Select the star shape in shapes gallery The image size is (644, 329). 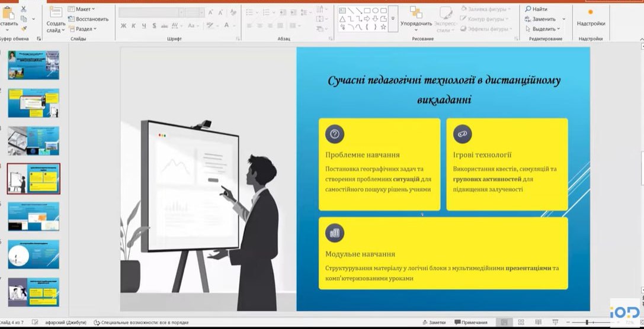click(384, 27)
